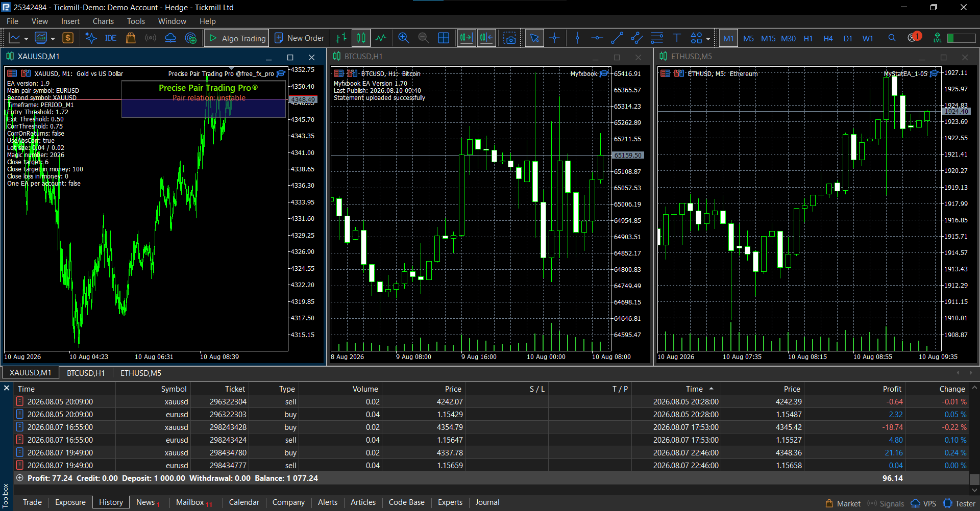
Task: Click the New Order button
Action: point(299,38)
